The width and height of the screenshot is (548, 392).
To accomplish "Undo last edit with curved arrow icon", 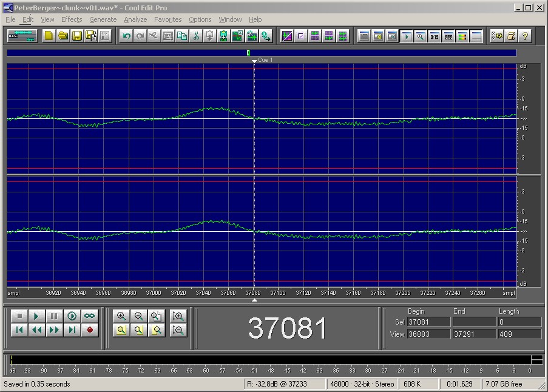I will [x=126, y=36].
